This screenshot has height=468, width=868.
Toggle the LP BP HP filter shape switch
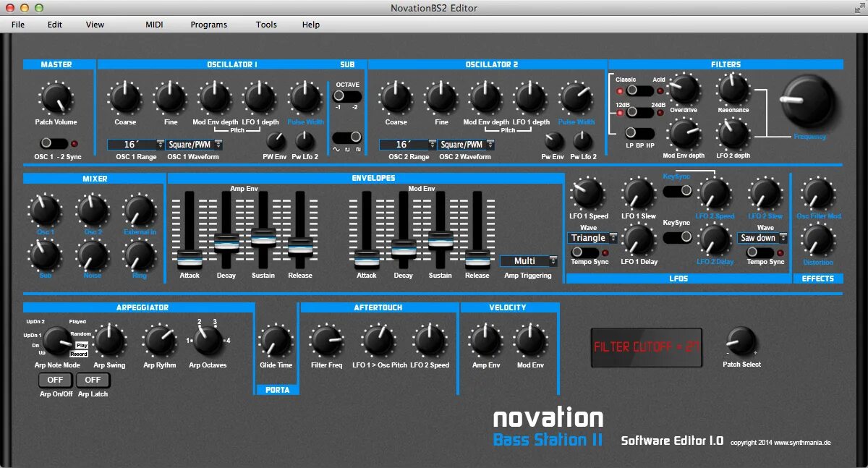[x=639, y=133]
